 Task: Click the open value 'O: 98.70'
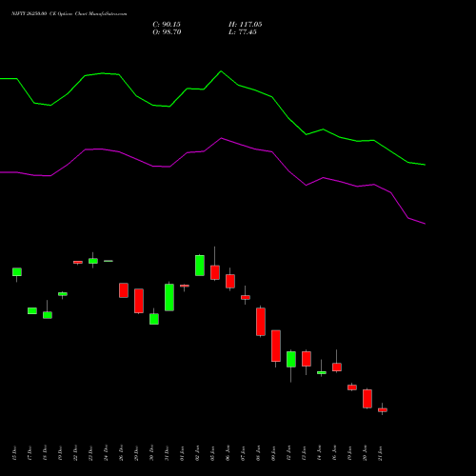click(167, 32)
